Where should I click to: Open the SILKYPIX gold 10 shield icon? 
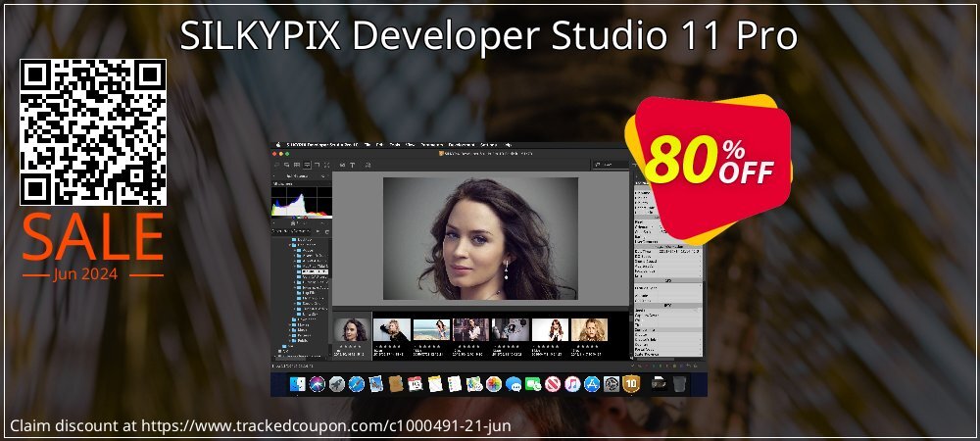631,383
